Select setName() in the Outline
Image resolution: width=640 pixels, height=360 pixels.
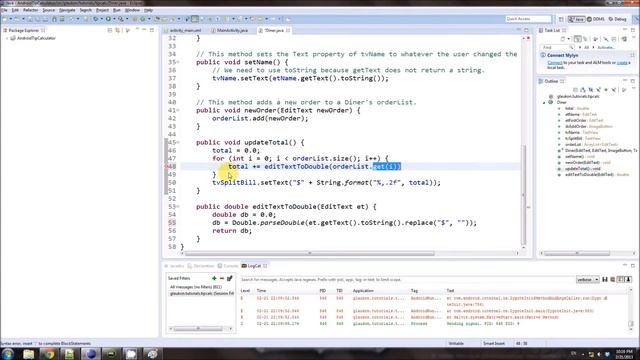(x=580, y=156)
